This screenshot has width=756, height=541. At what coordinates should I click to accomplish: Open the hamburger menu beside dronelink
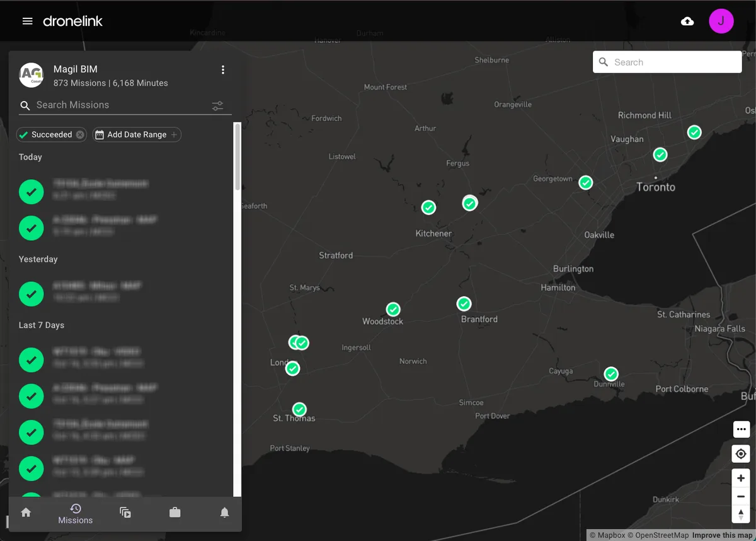point(27,21)
